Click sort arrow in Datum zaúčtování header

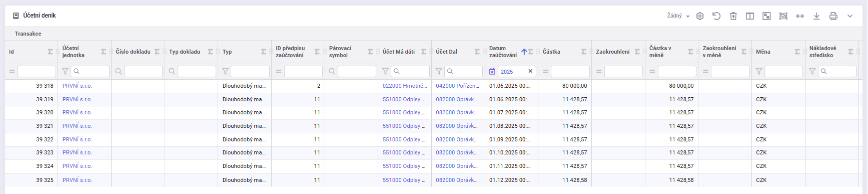pyautogui.click(x=524, y=52)
